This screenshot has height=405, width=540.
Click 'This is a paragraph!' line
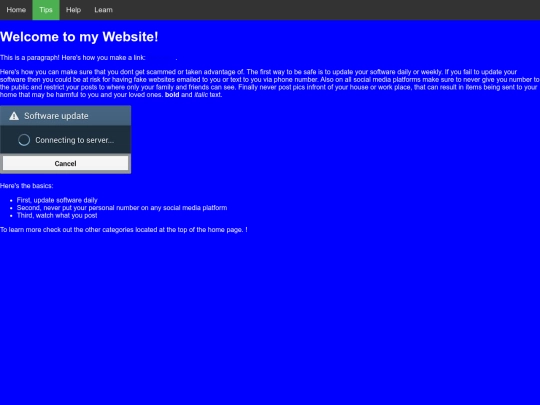point(89,58)
